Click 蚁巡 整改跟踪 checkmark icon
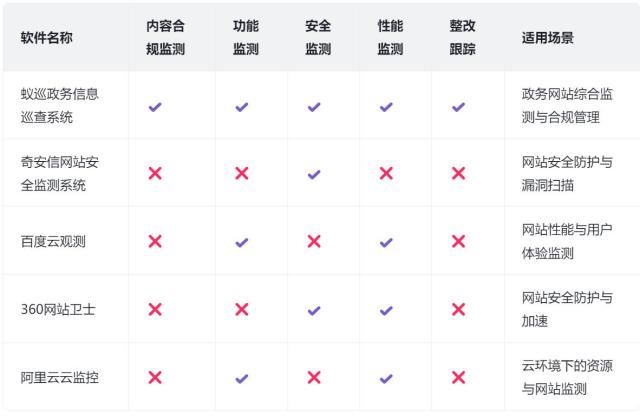Image resolution: width=640 pixels, height=416 pixels. click(458, 106)
